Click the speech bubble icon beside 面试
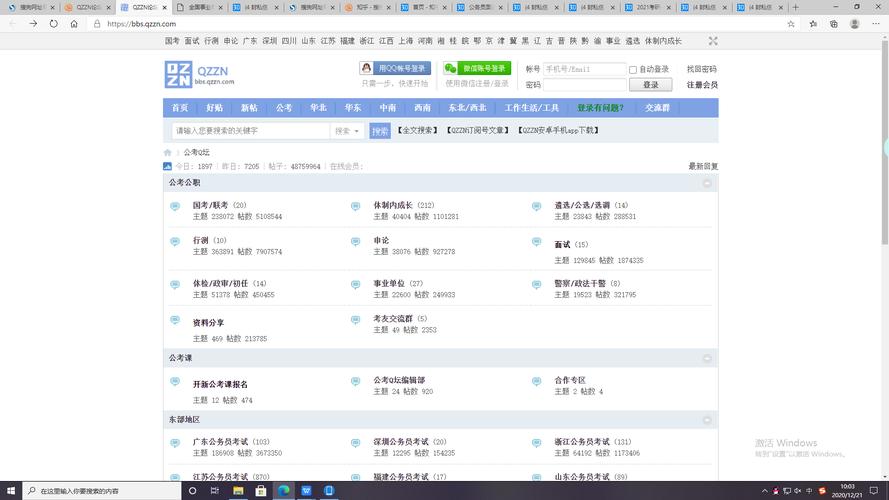 click(x=536, y=241)
